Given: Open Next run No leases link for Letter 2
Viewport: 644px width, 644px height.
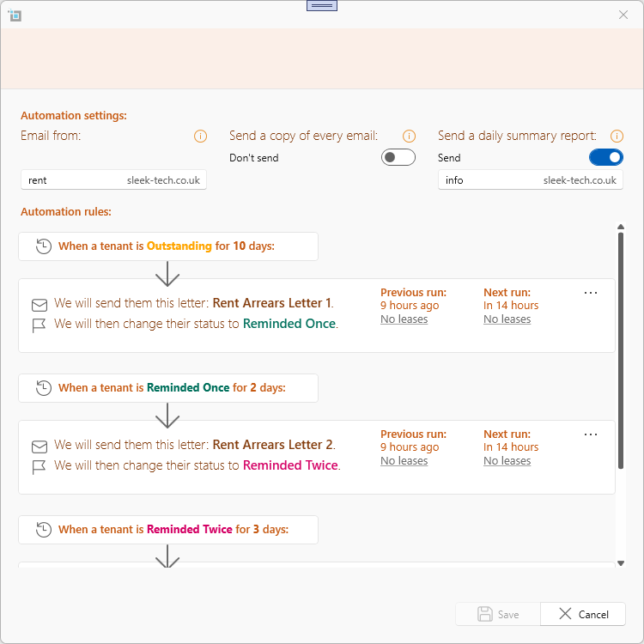Looking at the screenshot, I should pos(507,461).
